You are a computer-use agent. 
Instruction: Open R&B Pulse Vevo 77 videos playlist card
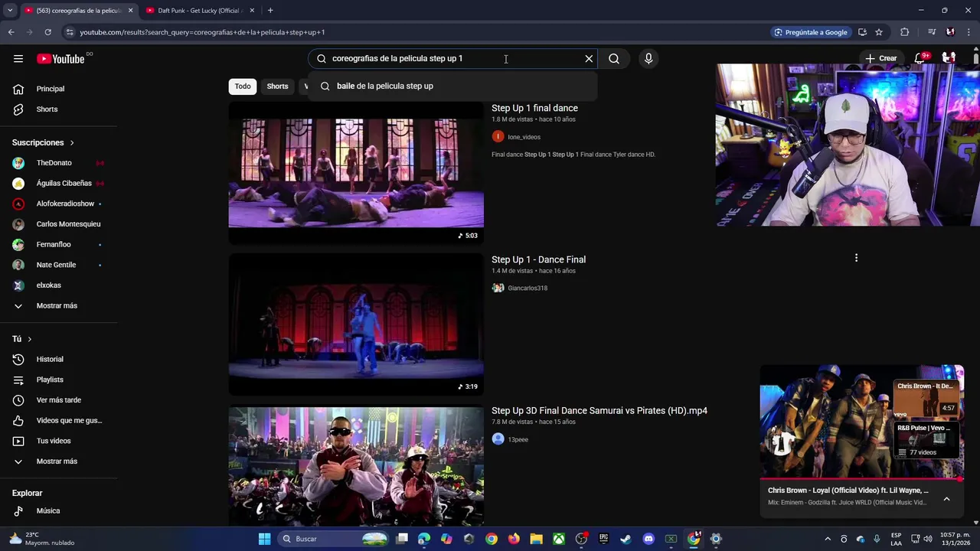coord(927,440)
